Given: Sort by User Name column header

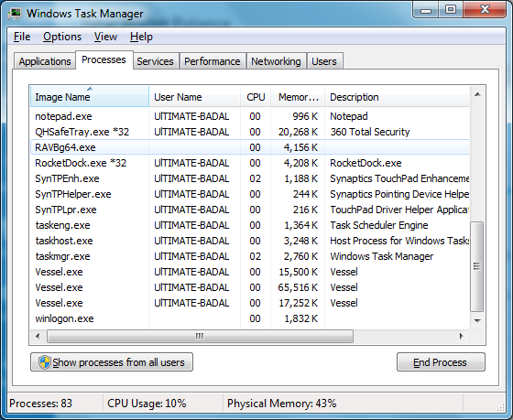Looking at the screenshot, I should [x=194, y=97].
